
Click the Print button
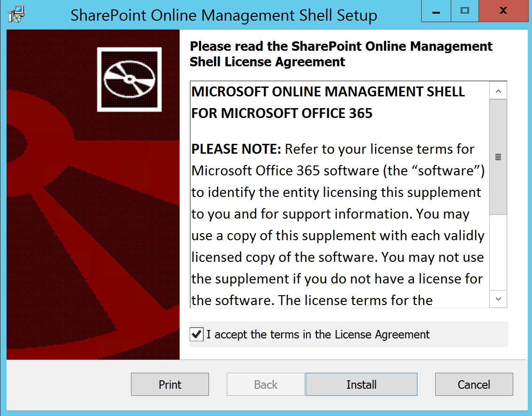[170, 385]
